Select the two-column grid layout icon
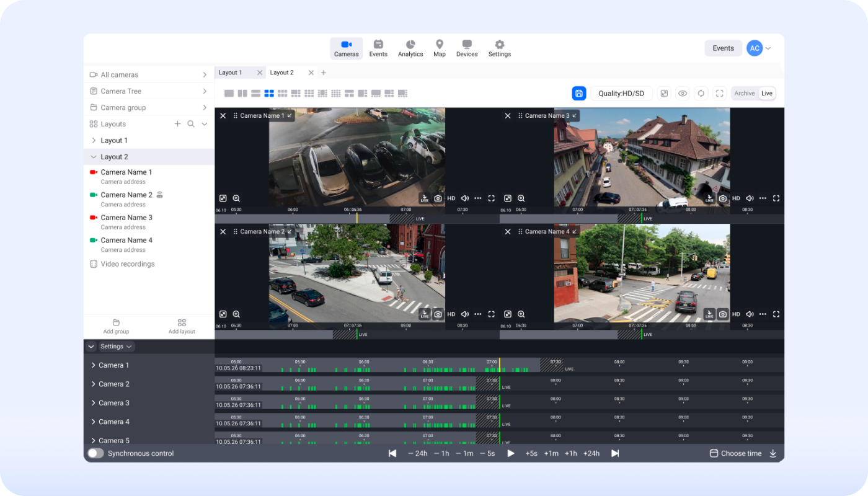 pyautogui.click(x=242, y=94)
